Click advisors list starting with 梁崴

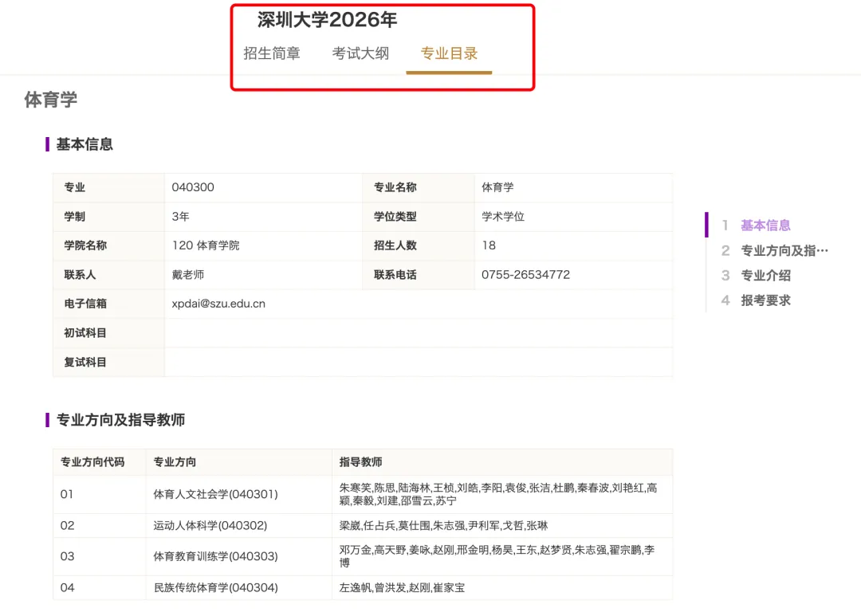point(443,525)
